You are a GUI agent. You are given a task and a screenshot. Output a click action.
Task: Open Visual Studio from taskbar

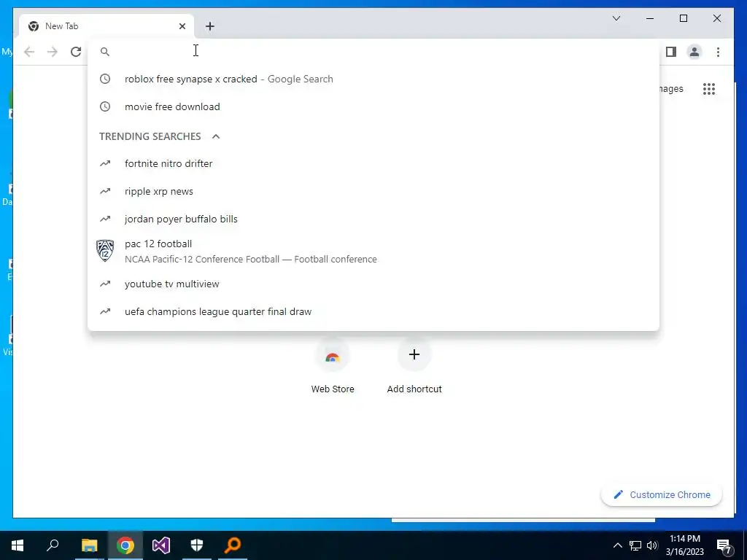[161, 545]
